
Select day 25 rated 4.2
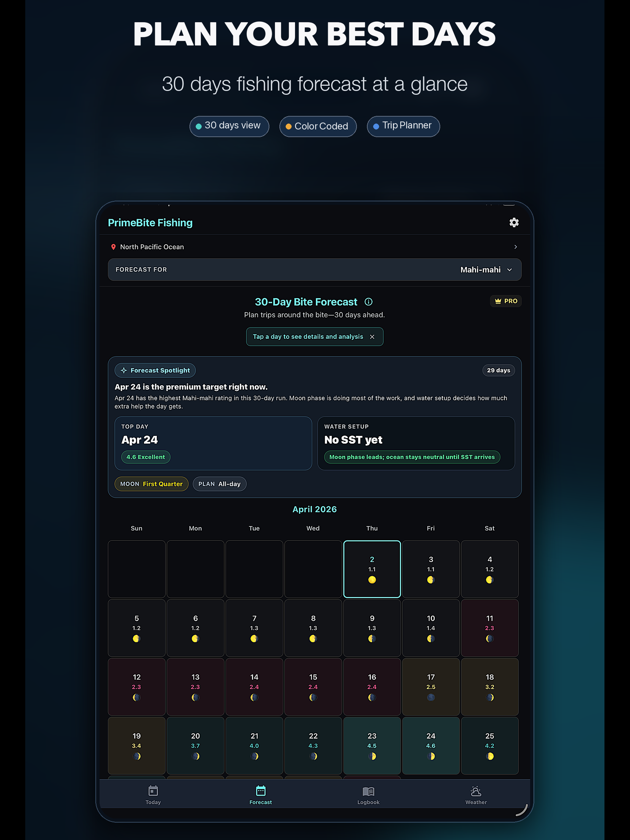[x=489, y=745]
